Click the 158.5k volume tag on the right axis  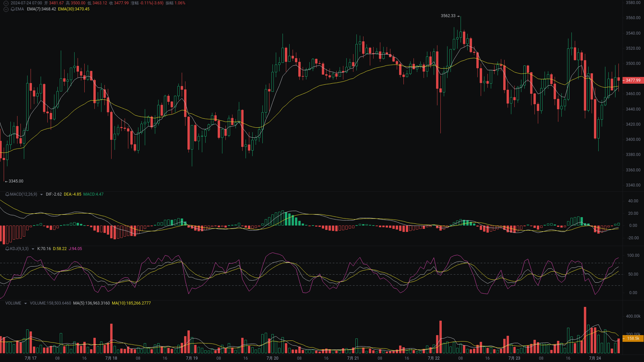pyautogui.click(x=633, y=338)
